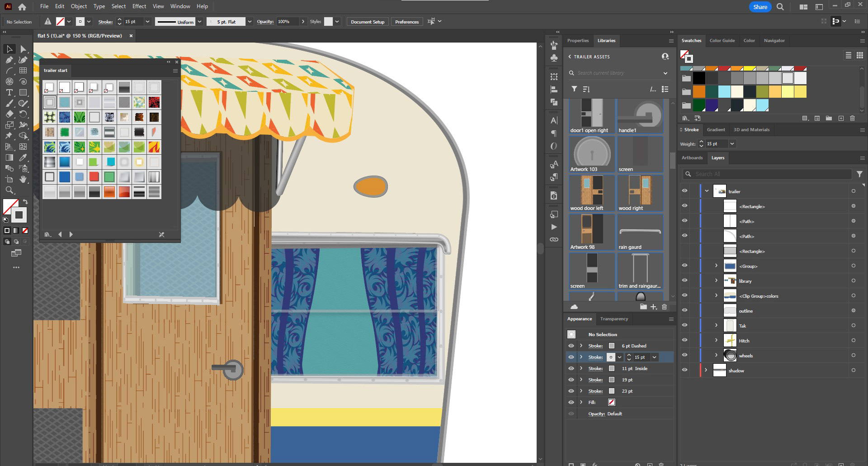Switch to the Properties tab
The width and height of the screenshot is (868, 466).
click(578, 41)
